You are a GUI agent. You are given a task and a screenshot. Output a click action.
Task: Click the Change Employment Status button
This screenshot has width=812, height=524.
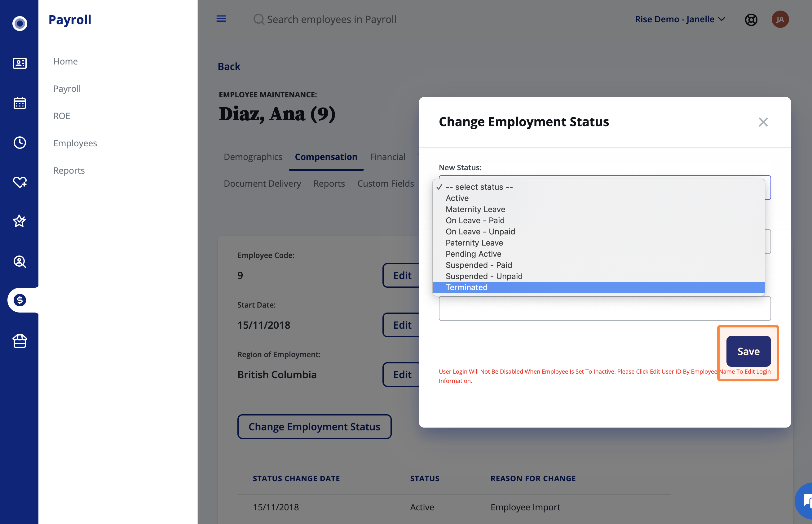point(314,426)
